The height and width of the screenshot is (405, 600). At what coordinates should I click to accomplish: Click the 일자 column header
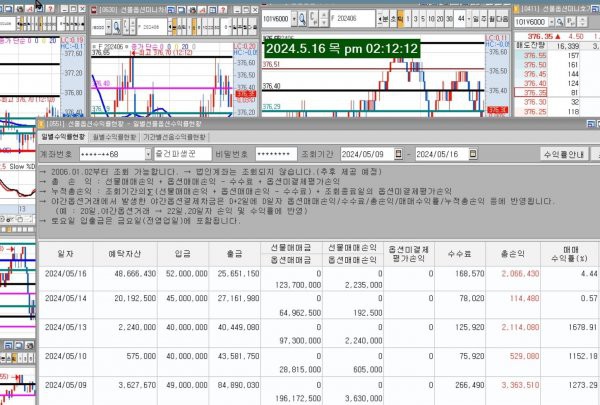pos(66,254)
